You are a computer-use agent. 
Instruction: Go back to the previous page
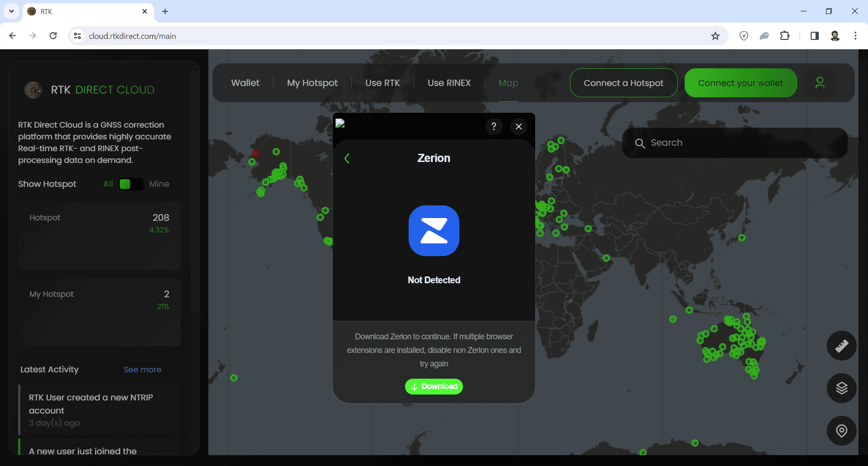[x=13, y=36]
